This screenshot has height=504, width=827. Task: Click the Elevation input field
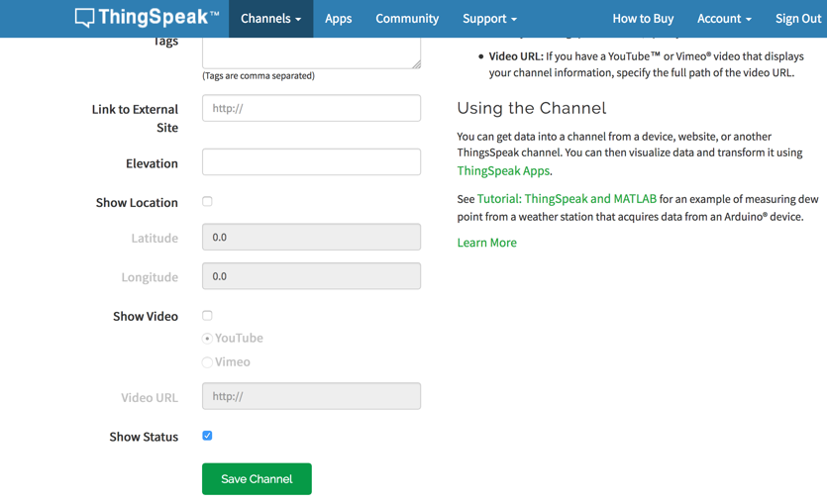311,161
